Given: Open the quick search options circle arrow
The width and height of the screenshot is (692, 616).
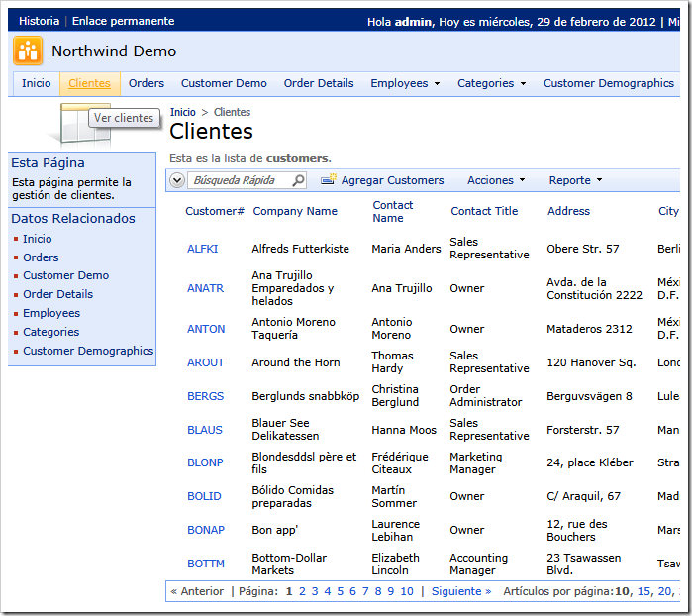Looking at the screenshot, I should click(177, 180).
